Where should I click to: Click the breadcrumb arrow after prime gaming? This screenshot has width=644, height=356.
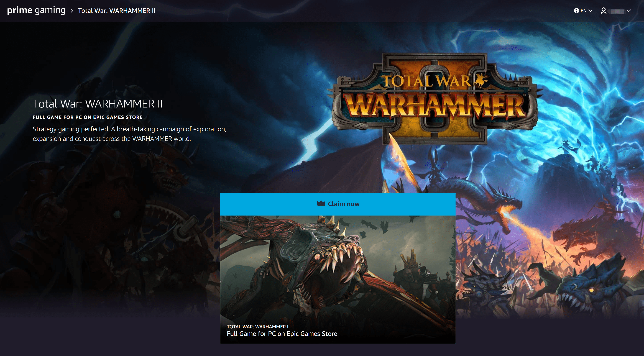pos(72,11)
